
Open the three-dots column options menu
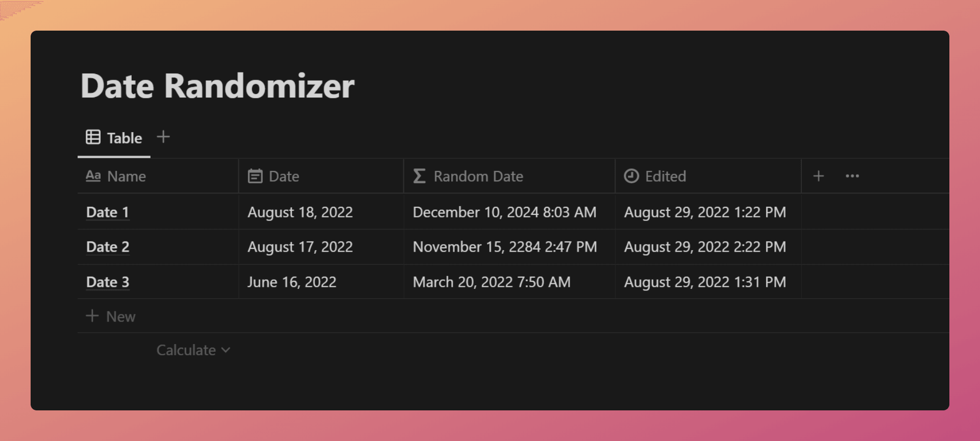coord(852,176)
